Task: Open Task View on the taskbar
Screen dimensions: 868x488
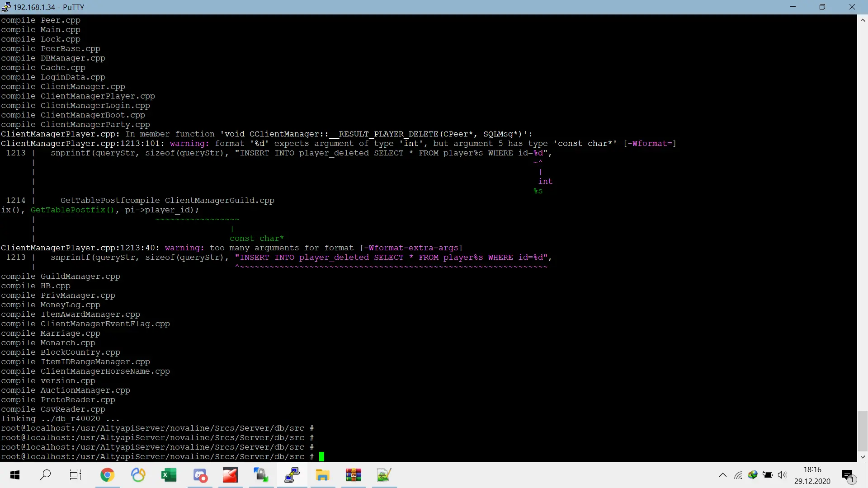Action: coord(75,475)
